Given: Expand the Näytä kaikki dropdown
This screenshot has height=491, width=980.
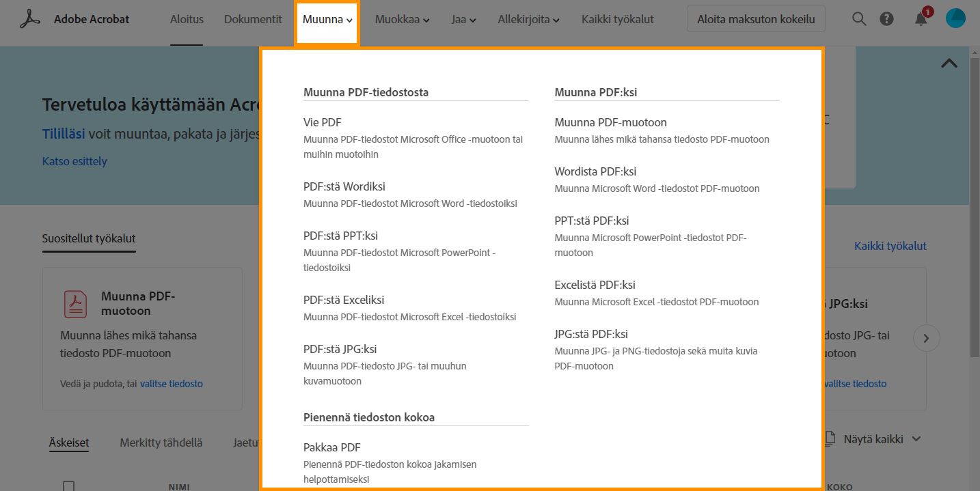Looking at the screenshot, I should 882,439.
